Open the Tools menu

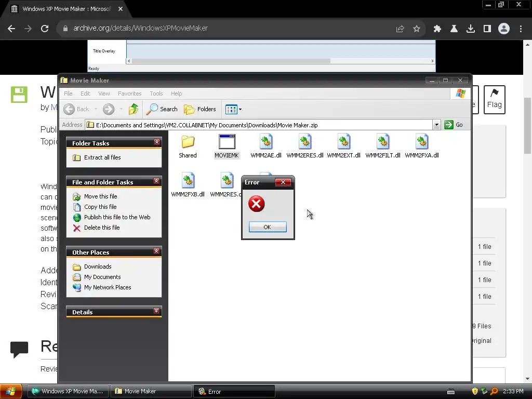(156, 94)
